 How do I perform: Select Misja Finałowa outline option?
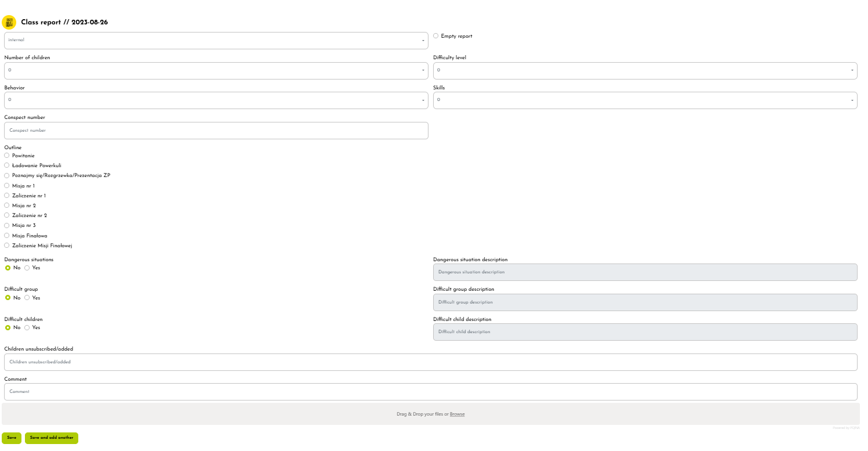click(7, 236)
